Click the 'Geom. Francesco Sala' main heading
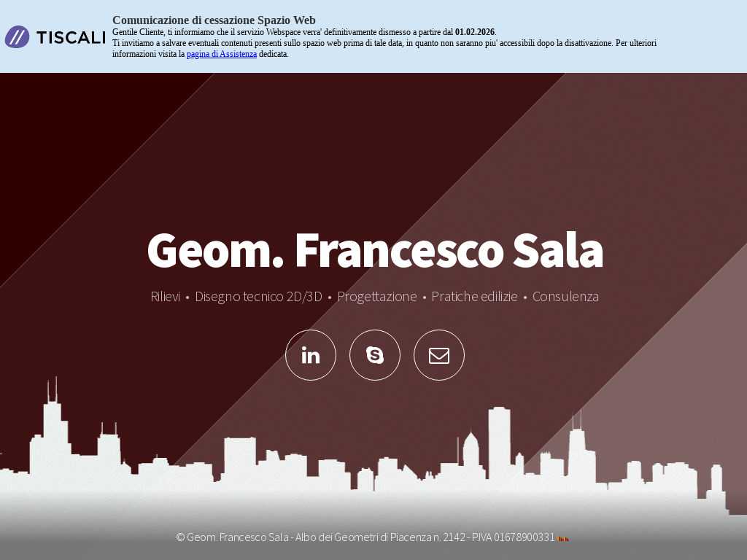This screenshot has height=560, width=747. pos(374,250)
